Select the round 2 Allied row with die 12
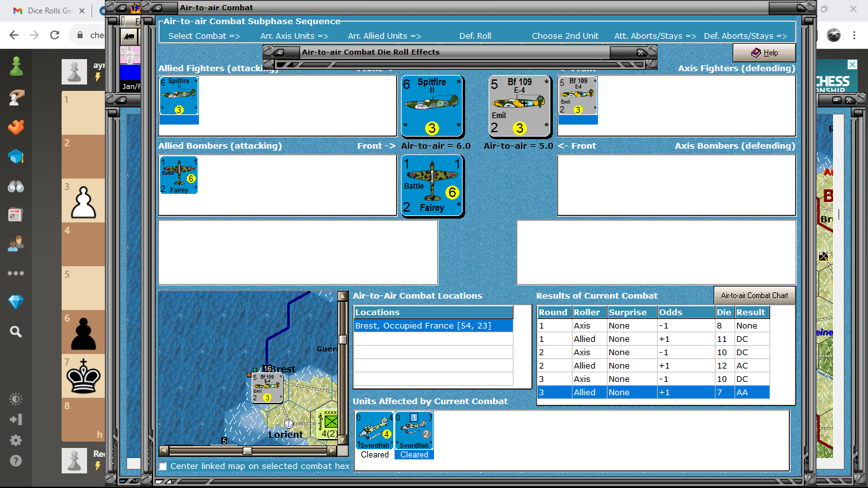 pyautogui.click(x=653, y=366)
